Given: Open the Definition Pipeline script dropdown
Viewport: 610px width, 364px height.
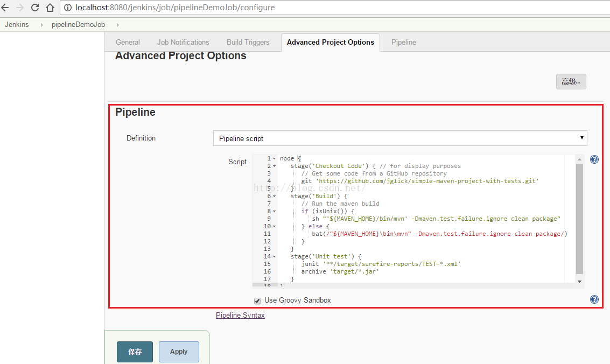Looking at the screenshot, I should pos(400,138).
